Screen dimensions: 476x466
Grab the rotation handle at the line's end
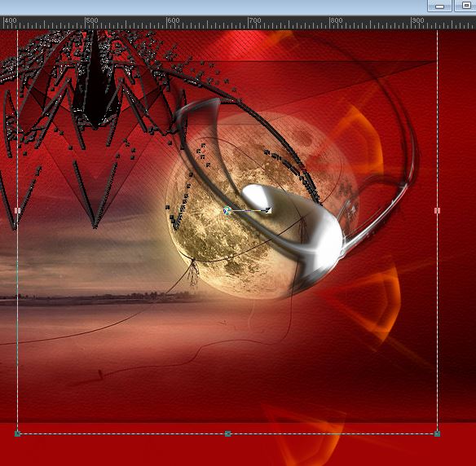point(268,210)
